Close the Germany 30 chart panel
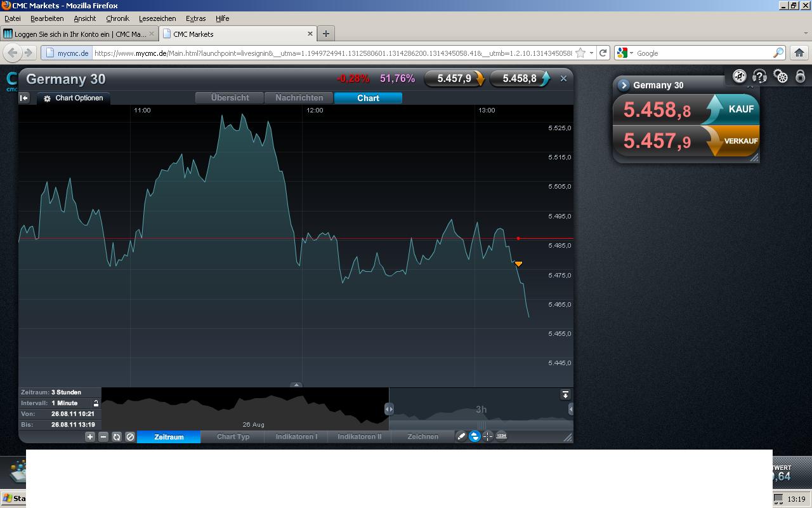 coord(563,79)
